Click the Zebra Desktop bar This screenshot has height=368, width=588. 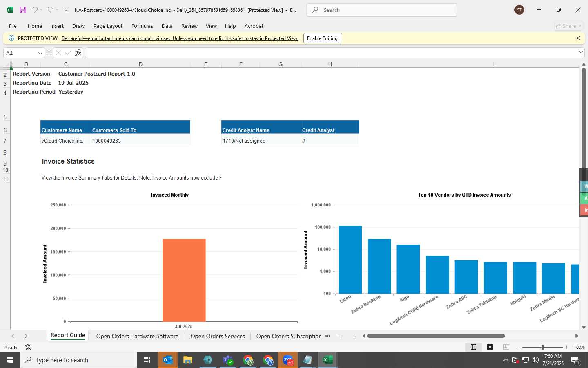tap(379, 266)
